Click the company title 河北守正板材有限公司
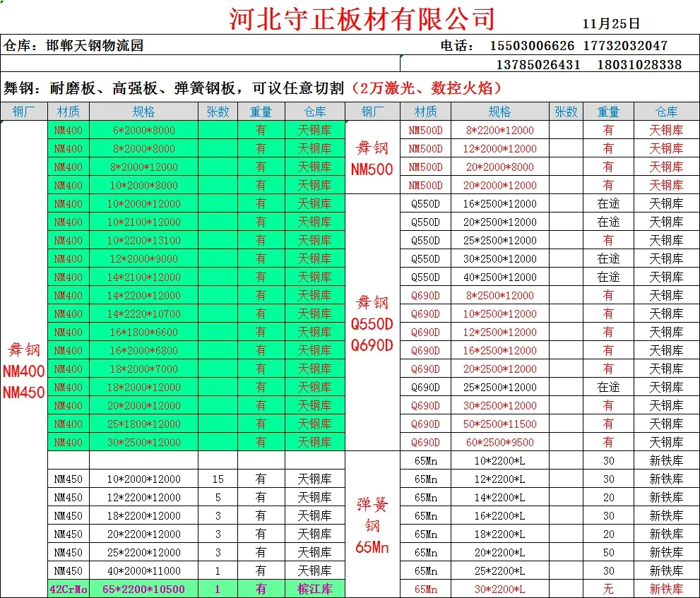700x598 pixels. (362, 19)
